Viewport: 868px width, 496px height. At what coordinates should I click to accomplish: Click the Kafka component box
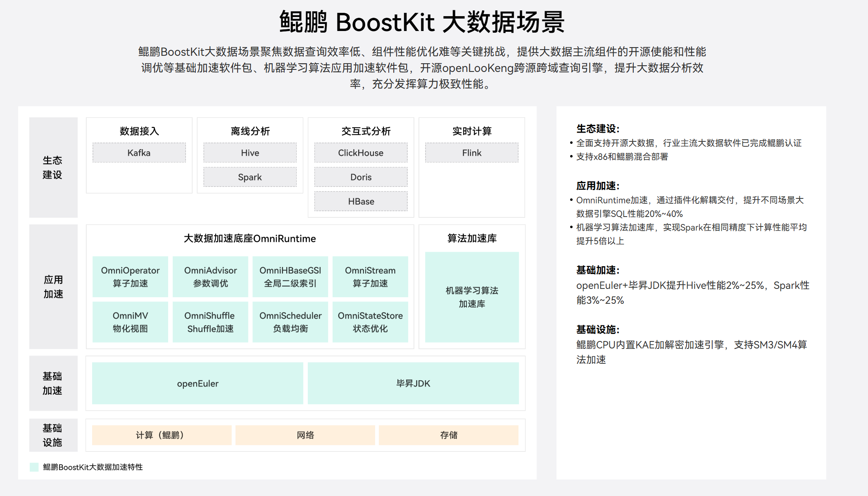[x=139, y=153]
